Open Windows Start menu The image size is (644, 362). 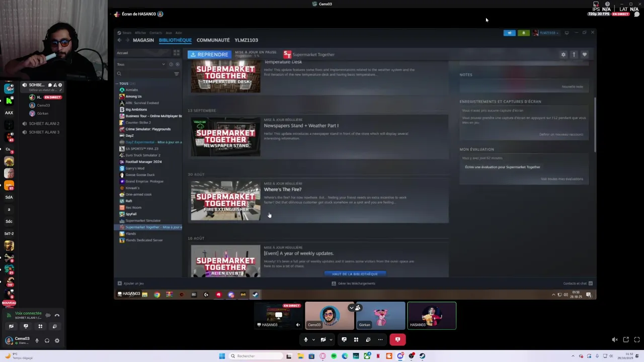(222, 356)
